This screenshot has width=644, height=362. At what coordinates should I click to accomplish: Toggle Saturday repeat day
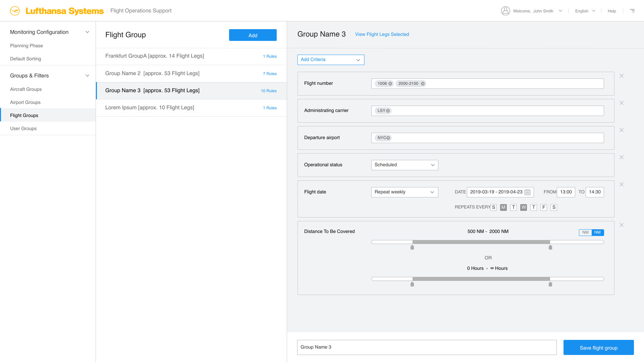point(554,207)
